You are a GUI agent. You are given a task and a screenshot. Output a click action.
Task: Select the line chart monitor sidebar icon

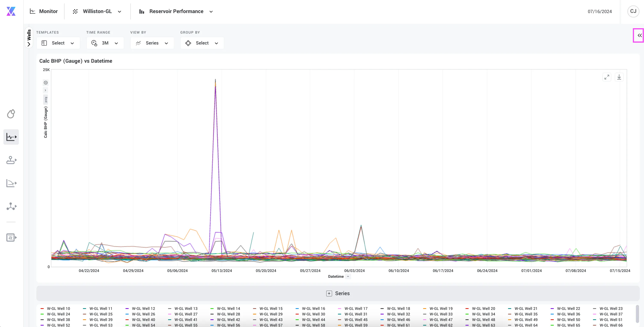(11, 137)
